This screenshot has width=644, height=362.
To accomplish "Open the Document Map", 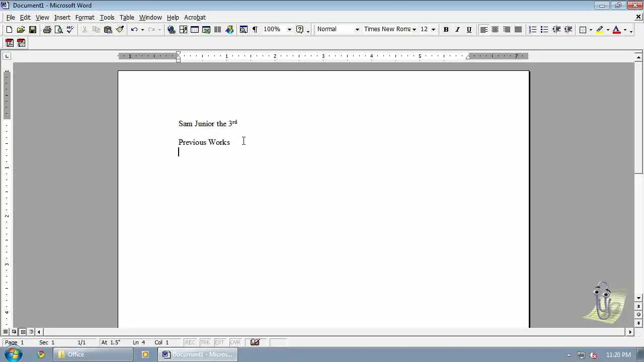I will click(244, 30).
